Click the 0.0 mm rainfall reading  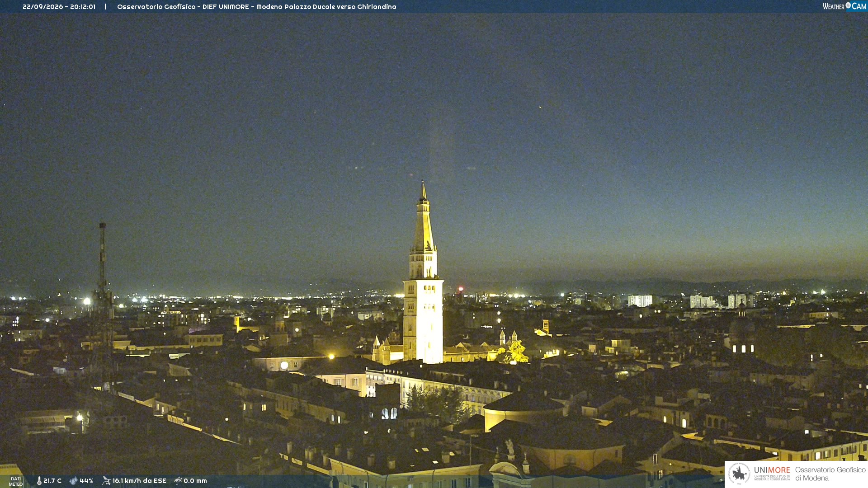click(x=195, y=481)
